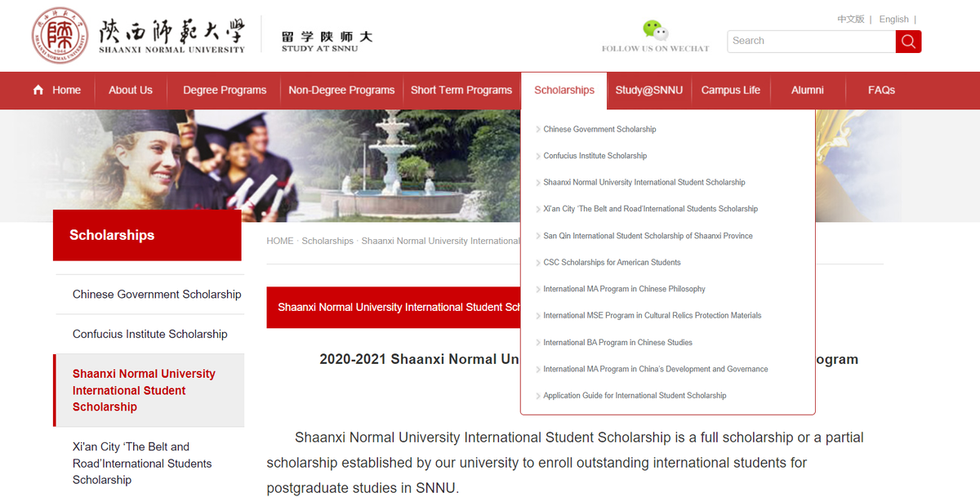Click the FOLLOW US ON WECHAT label
The width and height of the screenshot is (980, 497).
[x=655, y=49]
